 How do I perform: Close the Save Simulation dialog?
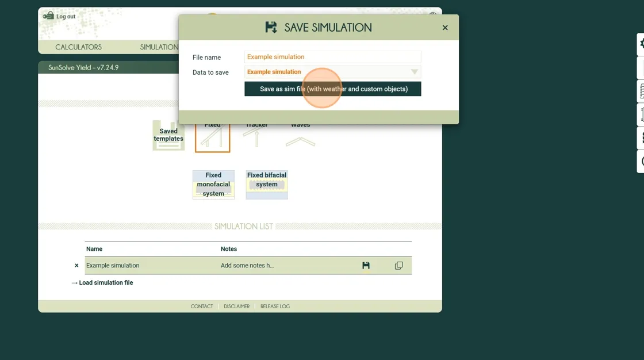click(x=444, y=28)
